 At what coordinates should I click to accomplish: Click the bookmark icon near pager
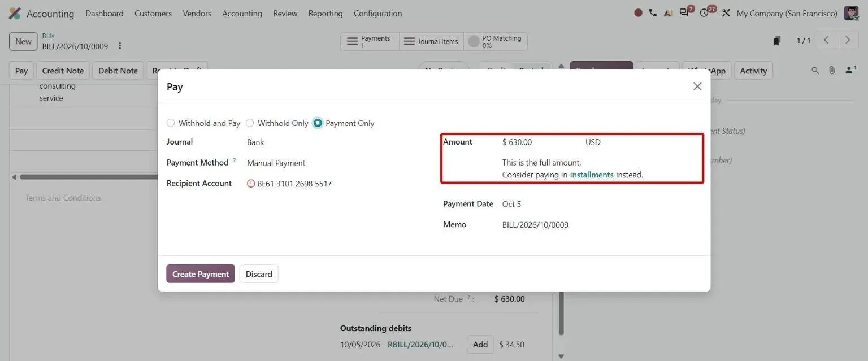pyautogui.click(x=777, y=41)
